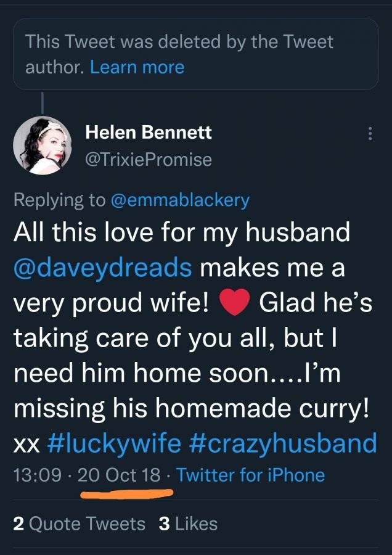Tap the deleted Tweet notice box
Viewport: 392px width, 555px height.
coord(196,54)
